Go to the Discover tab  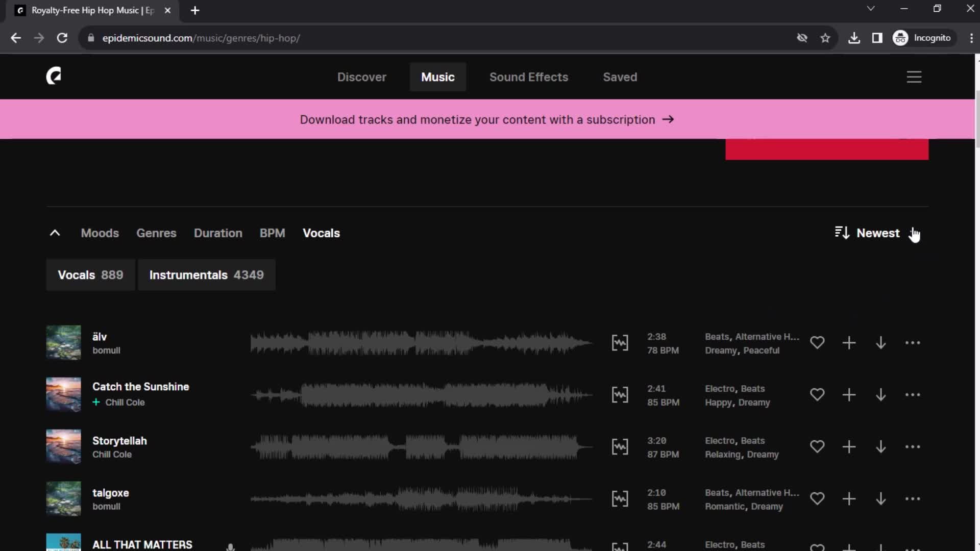tap(361, 77)
